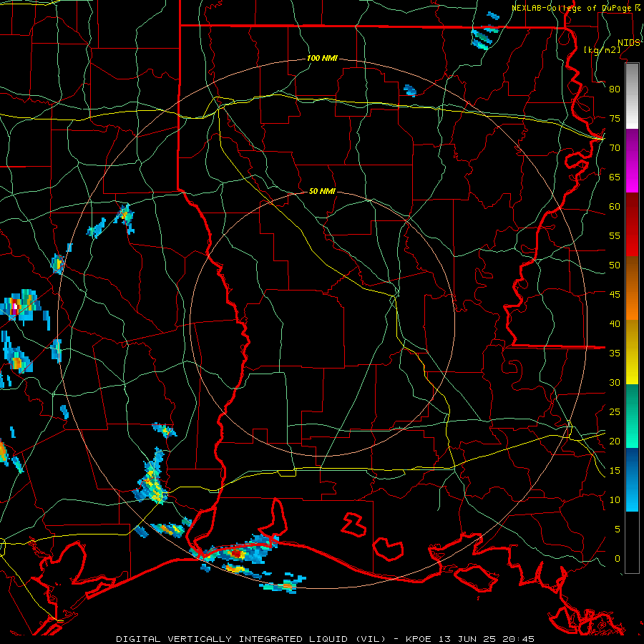Click the 60 value on the VIL scale
Image resolution: width=644 pixels, height=644 pixels.
pos(615,207)
